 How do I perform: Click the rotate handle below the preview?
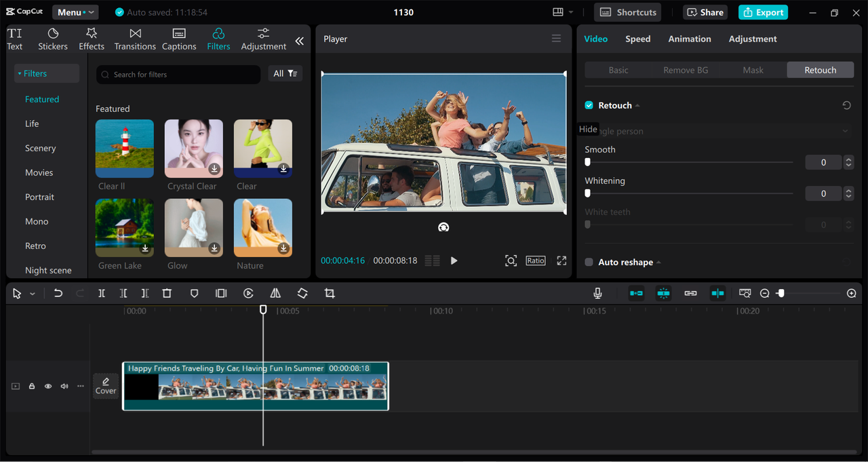click(x=443, y=227)
